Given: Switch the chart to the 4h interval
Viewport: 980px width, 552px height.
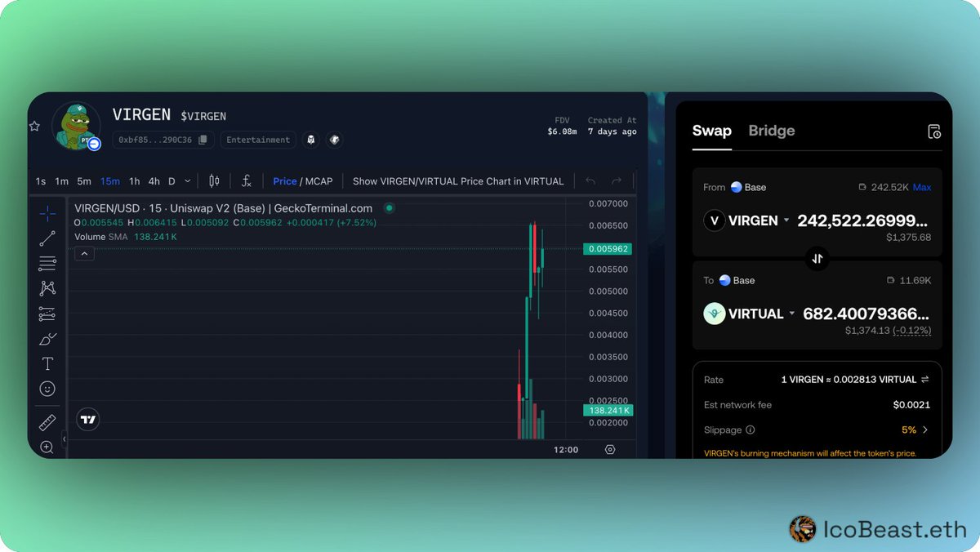Looking at the screenshot, I should (154, 181).
